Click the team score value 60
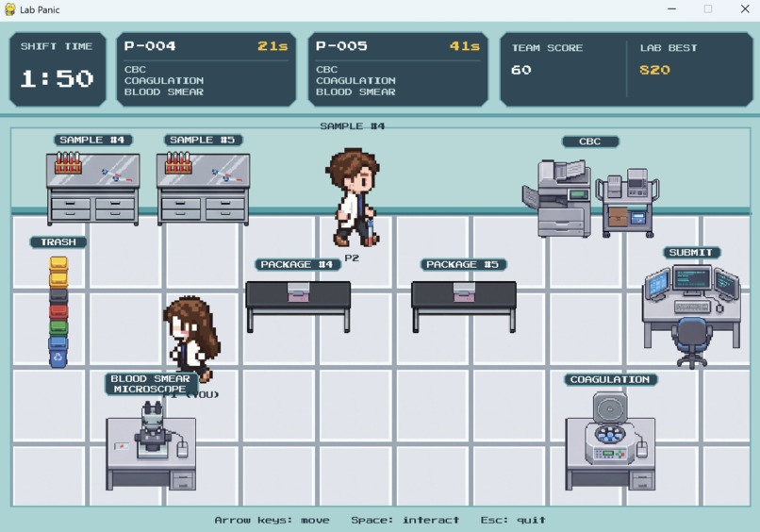Viewport: 760px width, 532px height. [521, 70]
